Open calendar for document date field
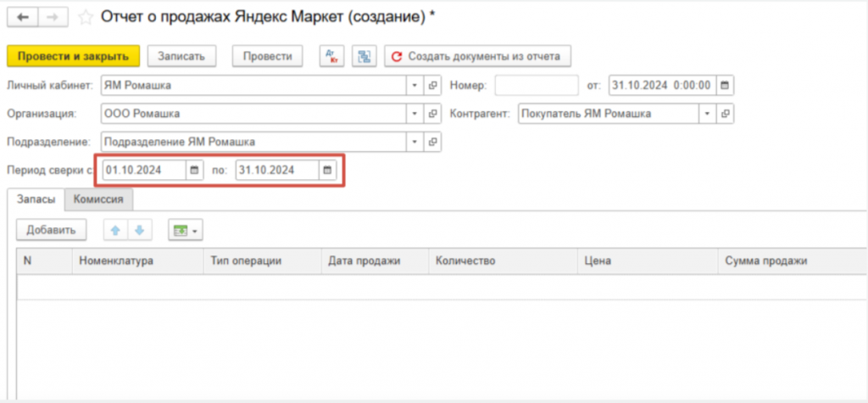This screenshot has width=868, height=403. click(x=726, y=86)
